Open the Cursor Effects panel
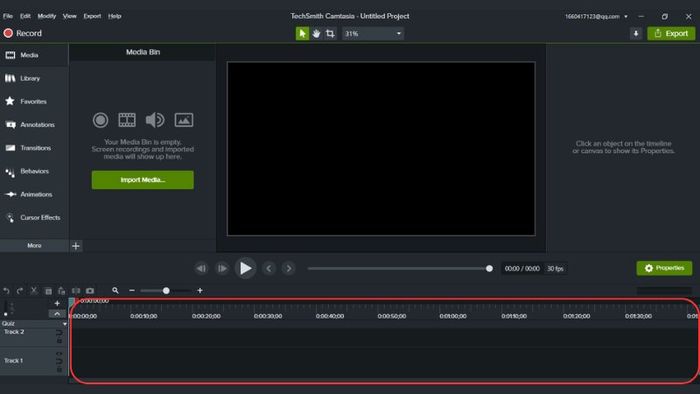Screen dimensions: 700x394 click(34, 218)
